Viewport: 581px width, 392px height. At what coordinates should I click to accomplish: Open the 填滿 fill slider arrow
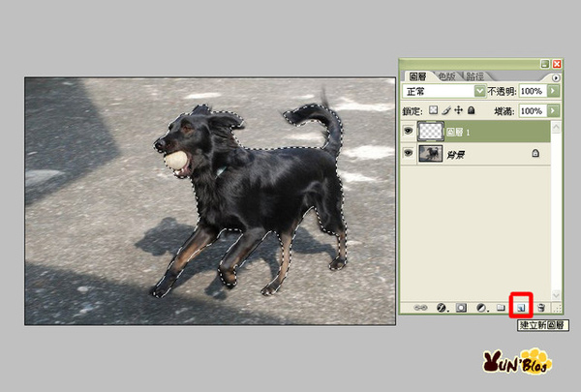point(553,110)
